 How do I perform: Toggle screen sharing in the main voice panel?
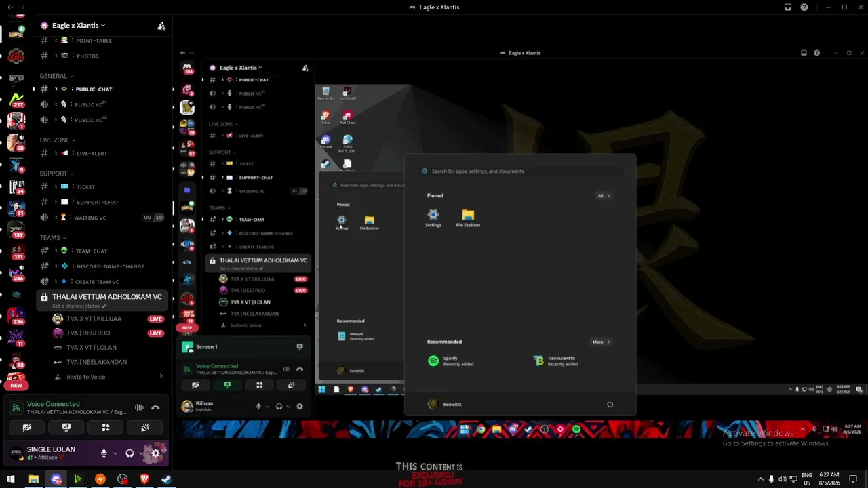point(66,428)
